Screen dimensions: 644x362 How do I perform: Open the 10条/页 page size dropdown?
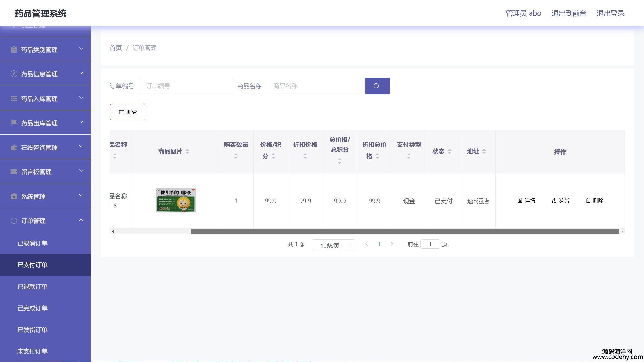[333, 245]
